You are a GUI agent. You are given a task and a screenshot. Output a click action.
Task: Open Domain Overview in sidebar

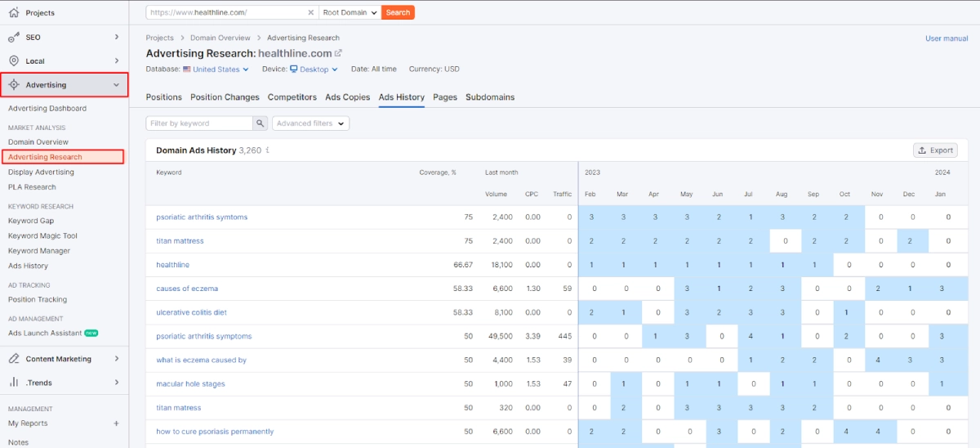(38, 142)
